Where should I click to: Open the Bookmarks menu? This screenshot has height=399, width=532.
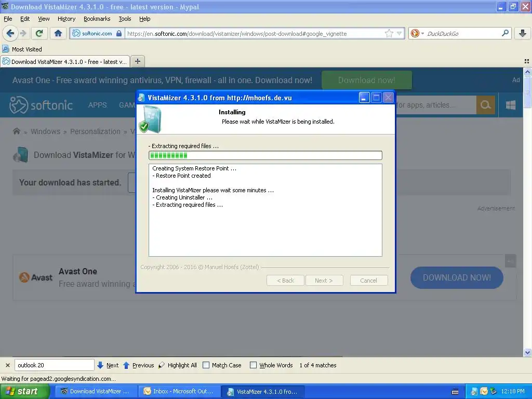pyautogui.click(x=97, y=19)
